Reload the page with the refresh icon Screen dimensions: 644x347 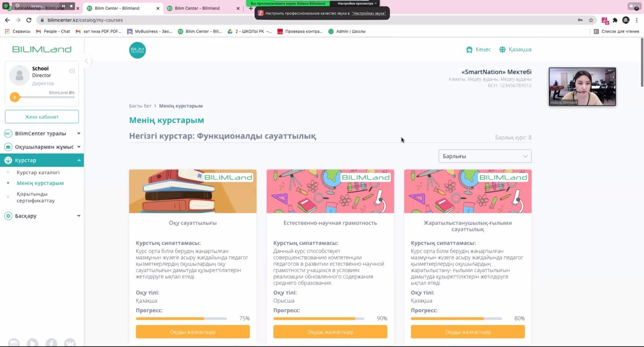click(x=29, y=20)
